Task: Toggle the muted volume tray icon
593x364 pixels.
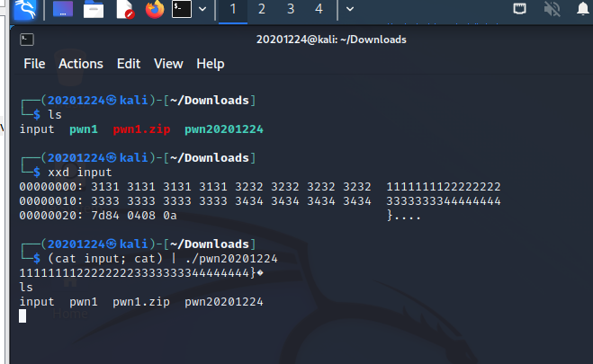Action: pos(553,9)
